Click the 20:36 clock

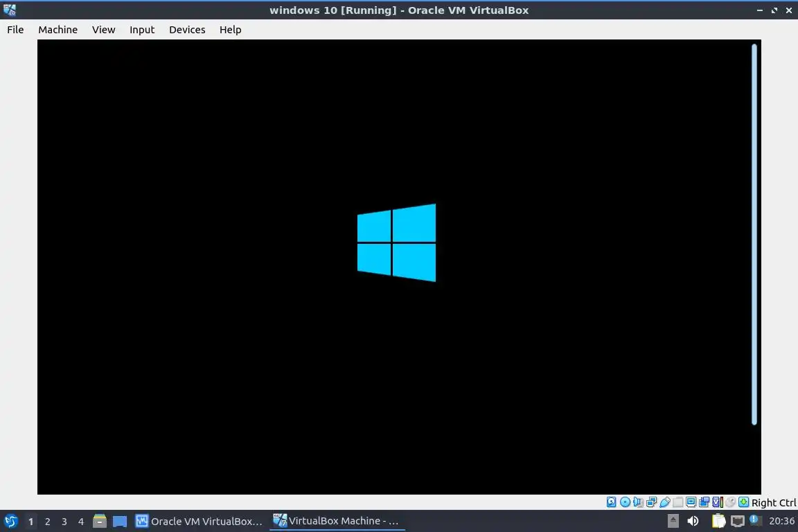point(781,521)
